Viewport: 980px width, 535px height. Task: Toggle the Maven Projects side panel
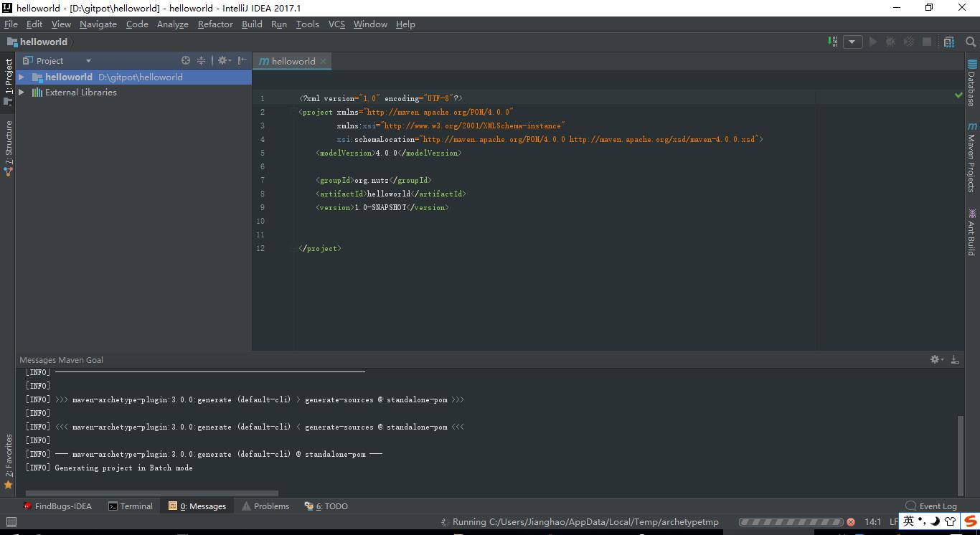point(972,158)
